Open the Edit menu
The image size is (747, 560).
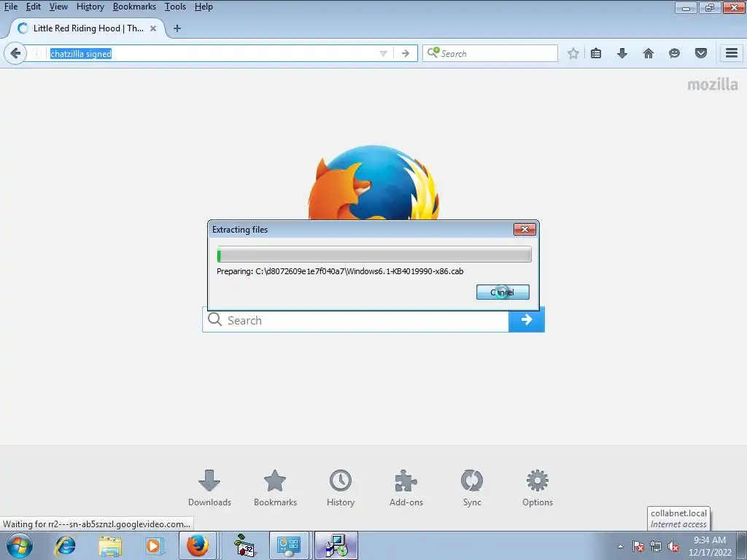[x=34, y=7]
